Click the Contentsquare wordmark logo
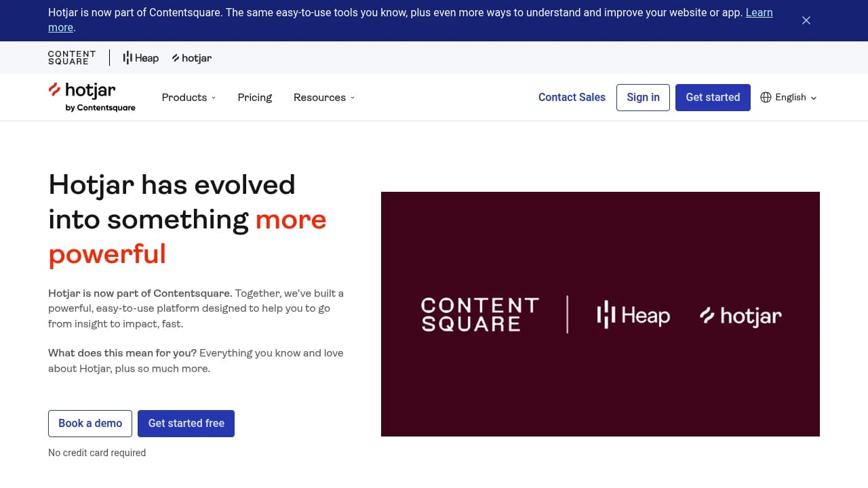 click(71, 58)
